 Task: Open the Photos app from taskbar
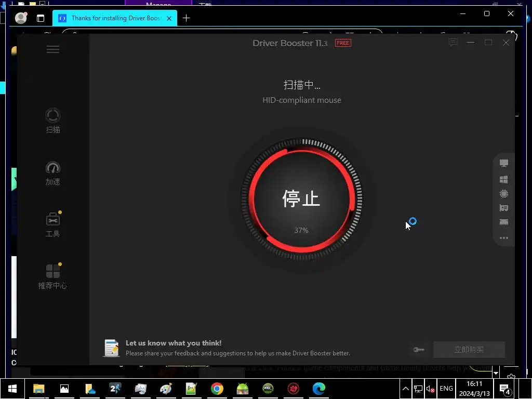[x=64, y=389]
